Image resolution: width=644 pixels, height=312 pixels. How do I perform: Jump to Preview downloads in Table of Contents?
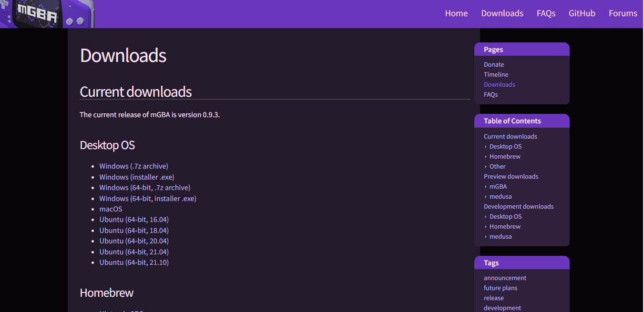511,177
